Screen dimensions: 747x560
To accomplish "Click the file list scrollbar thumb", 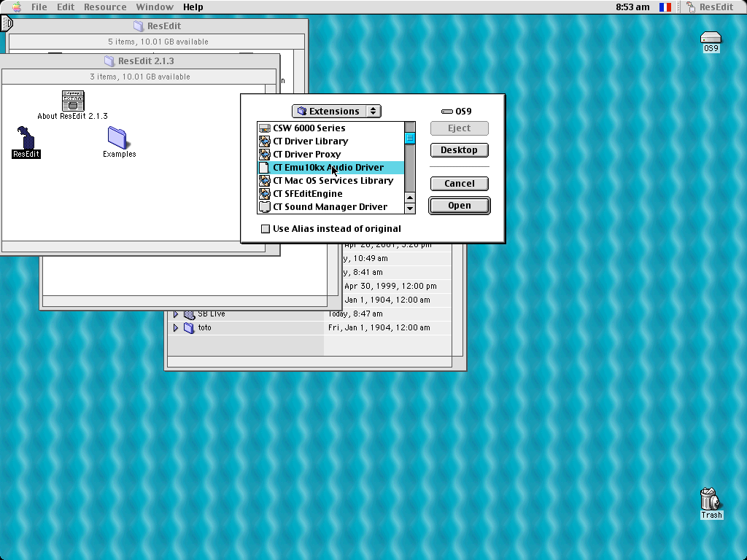I will [x=410, y=138].
